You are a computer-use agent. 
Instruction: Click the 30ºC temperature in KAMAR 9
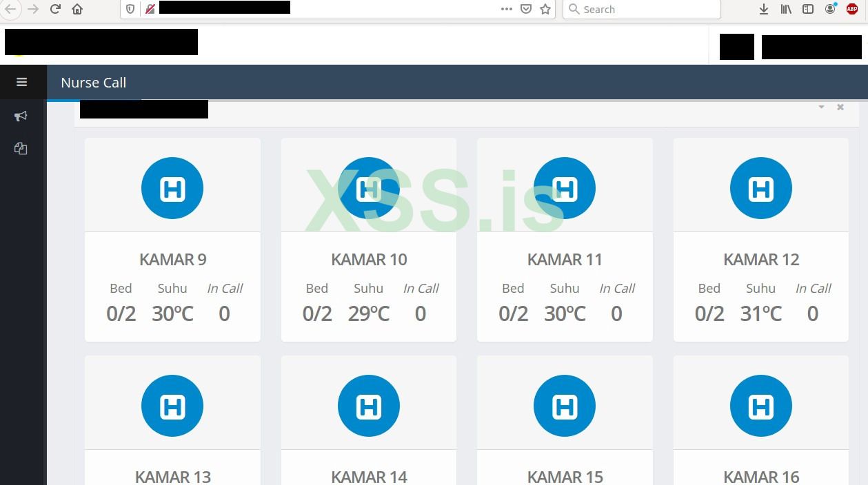tap(172, 314)
